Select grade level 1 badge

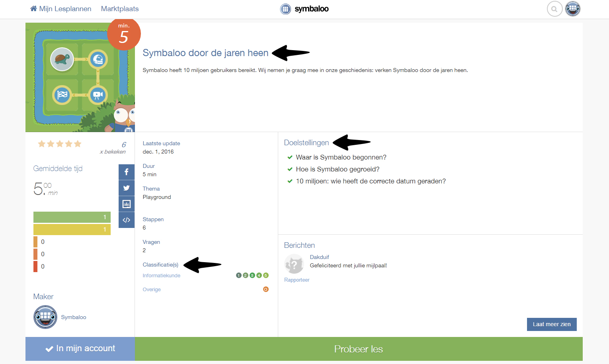pyautogui.click(x=239, y=275)
